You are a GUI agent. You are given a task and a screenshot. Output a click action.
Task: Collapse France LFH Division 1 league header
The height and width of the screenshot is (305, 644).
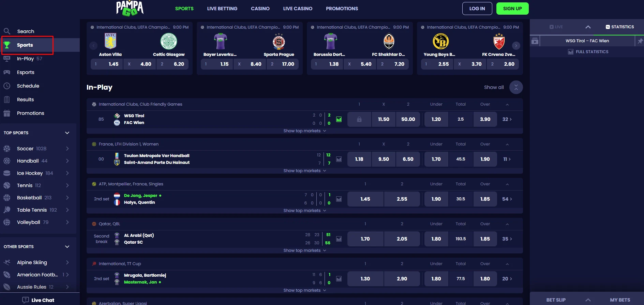click(507, 144)
